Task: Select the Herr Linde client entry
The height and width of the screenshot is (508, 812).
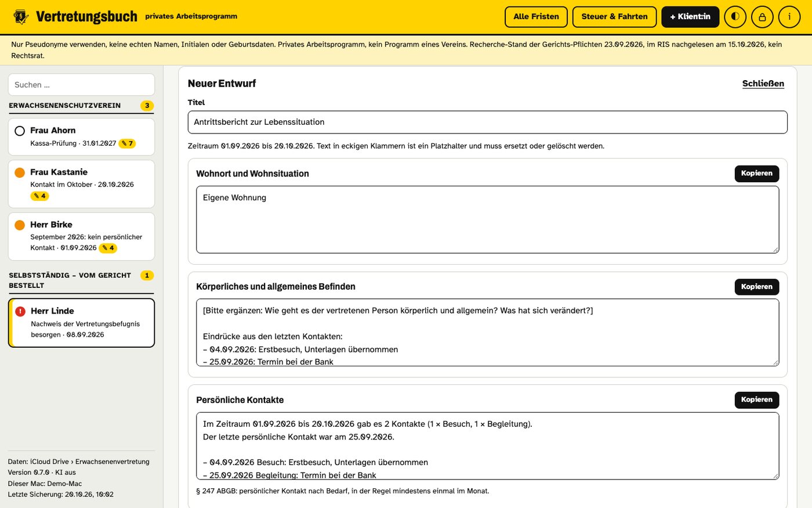Action: pyautogui.click(x=81, y=323)
